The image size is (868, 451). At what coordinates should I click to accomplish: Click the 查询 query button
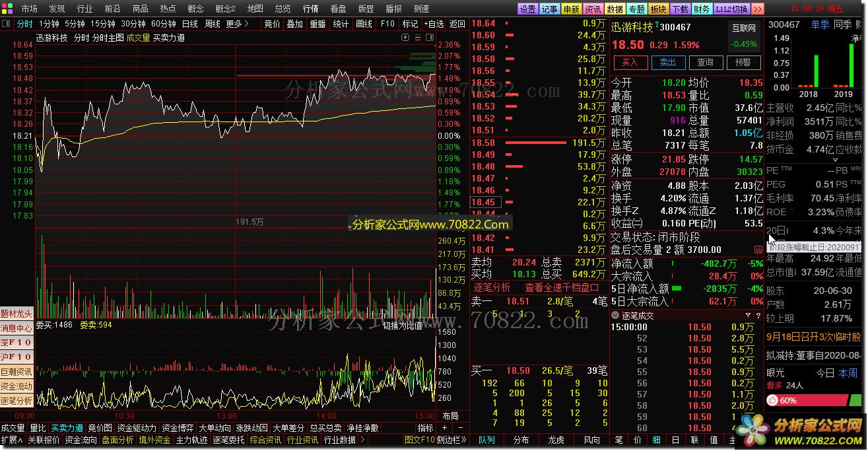click(x=705, y=62)
